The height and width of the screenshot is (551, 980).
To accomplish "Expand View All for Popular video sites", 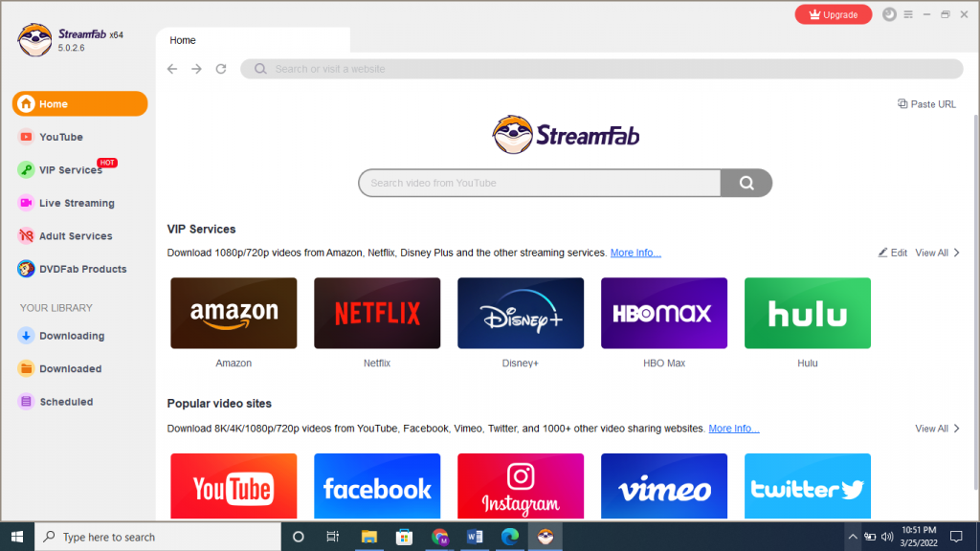I will pyautogui.click(x=937, y=429).
